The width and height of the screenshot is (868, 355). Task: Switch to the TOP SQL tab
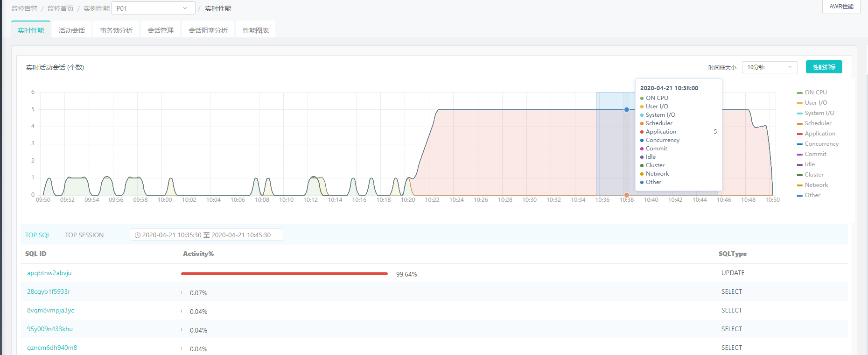pos(38,235)
